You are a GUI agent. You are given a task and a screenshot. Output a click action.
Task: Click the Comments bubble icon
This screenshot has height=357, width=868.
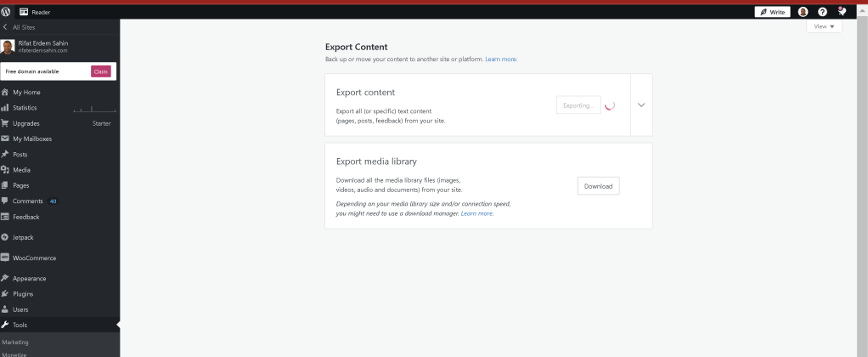5,201
